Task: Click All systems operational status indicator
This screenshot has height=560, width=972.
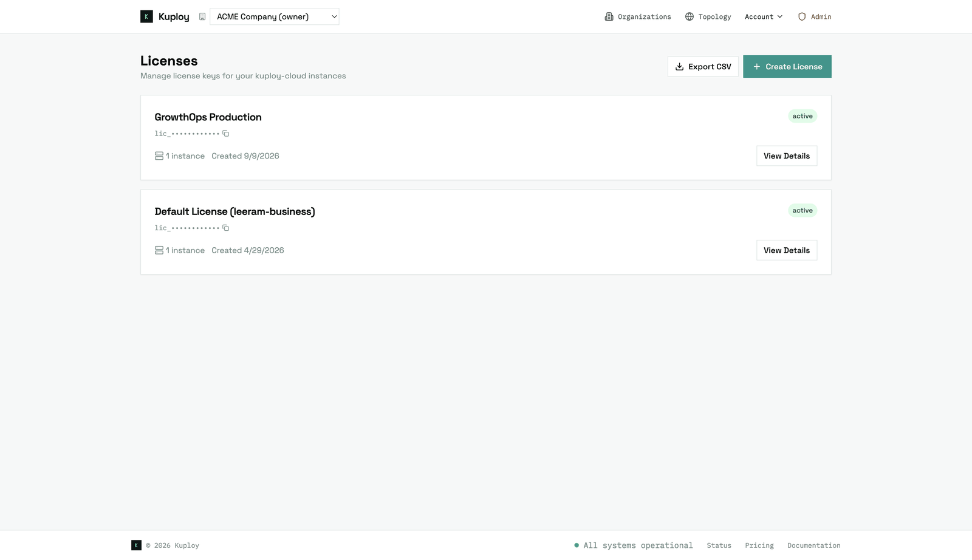Action: point(633,545)
